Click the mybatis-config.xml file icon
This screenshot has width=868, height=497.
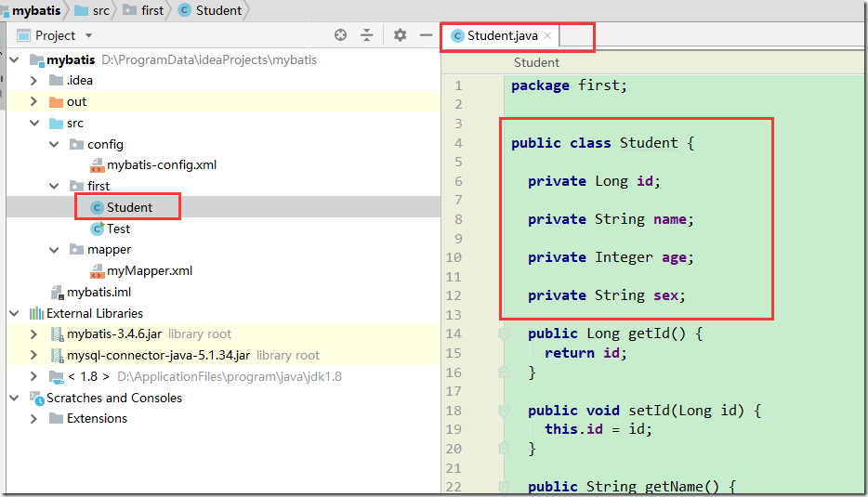pos(97,165)
